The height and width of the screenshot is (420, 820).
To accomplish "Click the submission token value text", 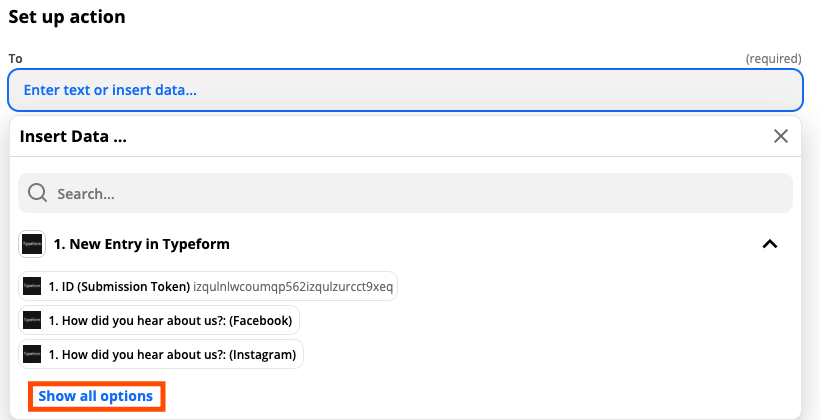I will tap(293, 287).
